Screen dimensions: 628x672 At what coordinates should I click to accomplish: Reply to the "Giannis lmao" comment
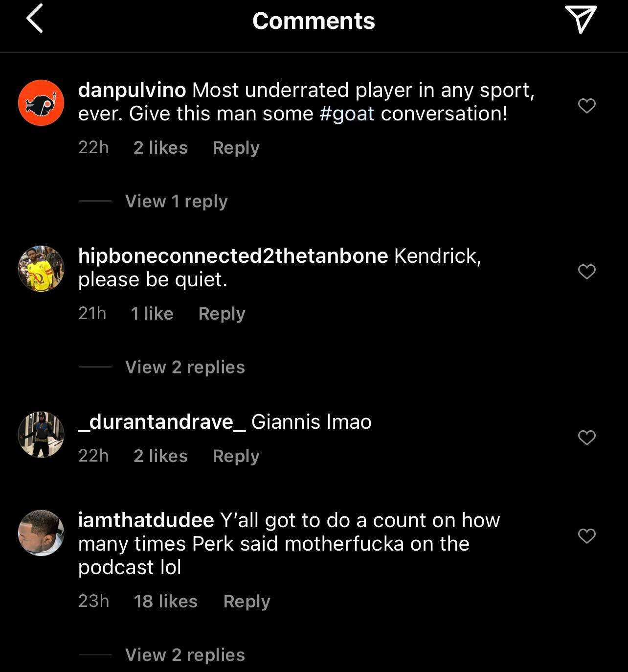(x=236, y=456)
